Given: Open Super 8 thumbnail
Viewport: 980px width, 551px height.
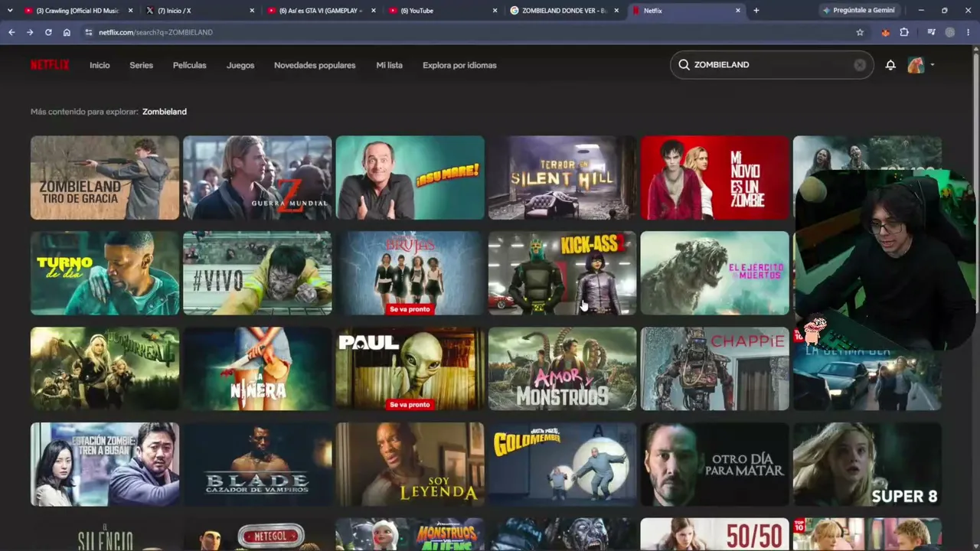Looking at the screenshot, I should click(x=867, y=465).
